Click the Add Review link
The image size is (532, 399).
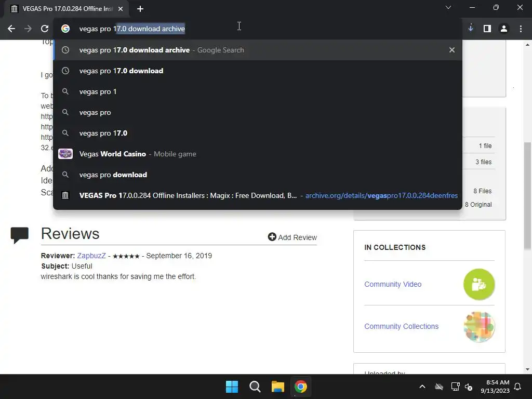(x=292, y=237)
